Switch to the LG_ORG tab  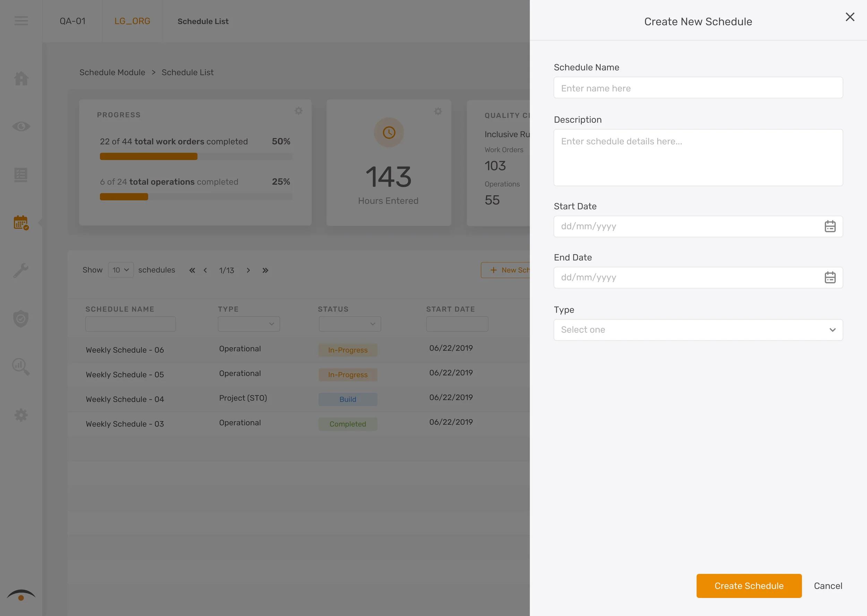point(132,21)
